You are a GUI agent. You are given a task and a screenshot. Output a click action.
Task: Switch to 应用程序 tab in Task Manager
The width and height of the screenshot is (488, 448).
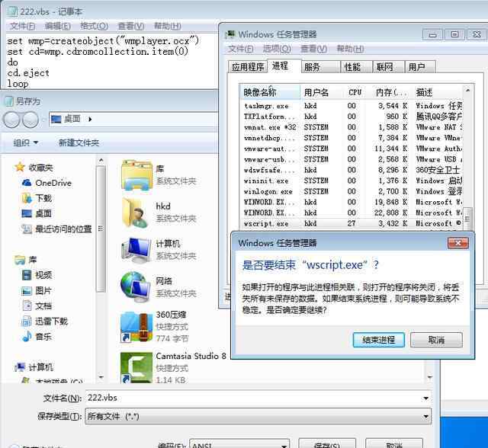248,67
